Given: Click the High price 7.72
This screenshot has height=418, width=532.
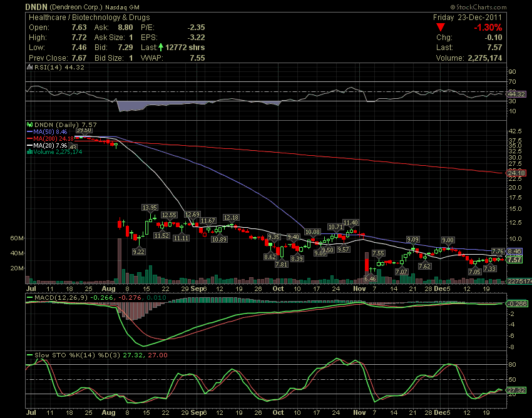Looking at the screenshot, I should coord(79,38).
